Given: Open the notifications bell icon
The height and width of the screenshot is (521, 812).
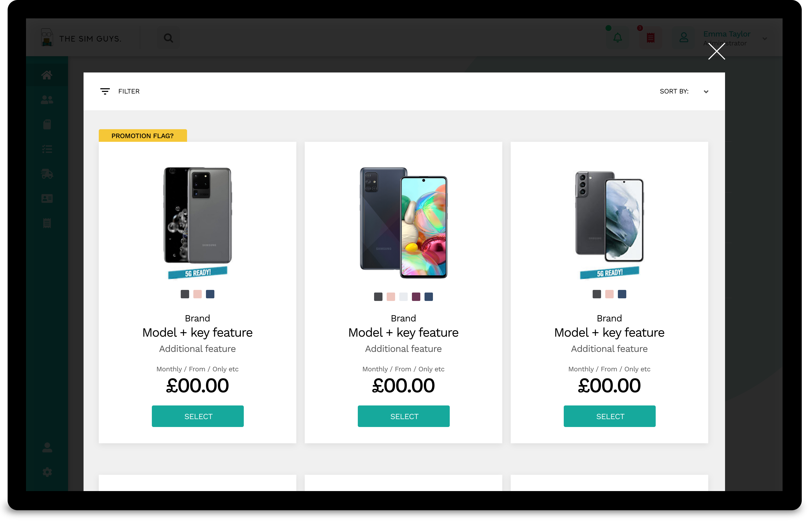Looking at the screenshot, I should (618, 38).
